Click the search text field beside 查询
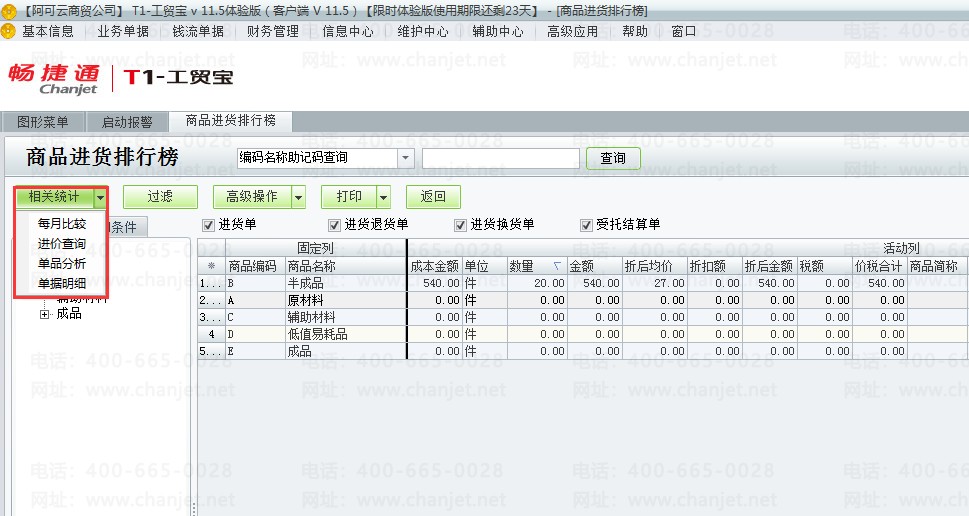This screenshot has height=516, width=969. pos(501,158)
